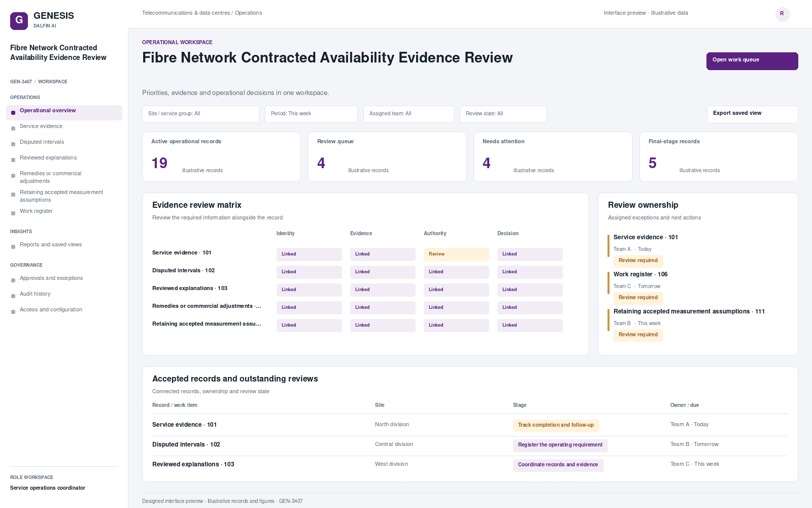Image resolution: width=812 pixels, height=508 pixels.
Task: Open Site / service group filter
Action: click(200, 114)
